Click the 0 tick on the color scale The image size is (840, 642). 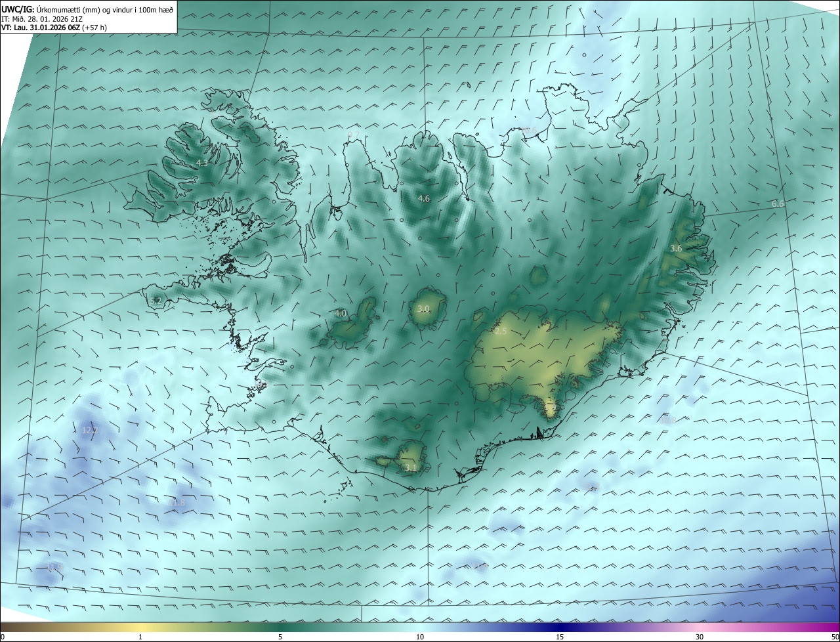(x=3, y=637)
